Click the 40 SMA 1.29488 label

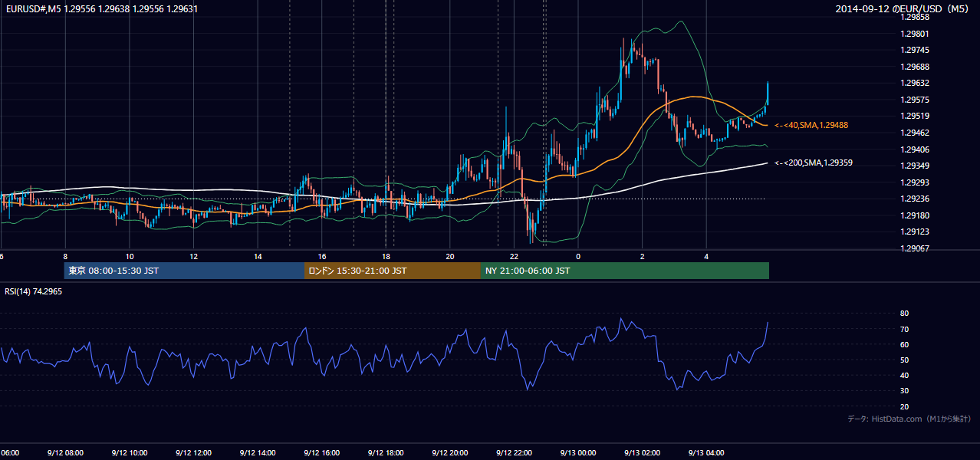pos(811,125)
